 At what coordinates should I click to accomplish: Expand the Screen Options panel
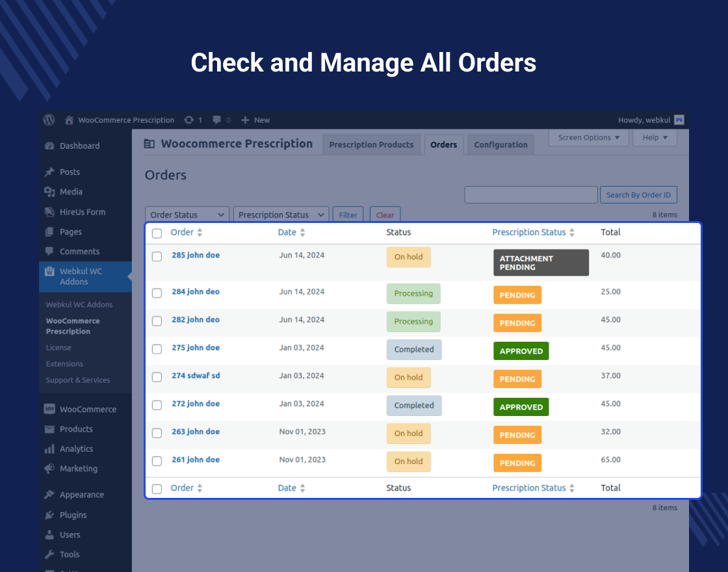(588, 137)
